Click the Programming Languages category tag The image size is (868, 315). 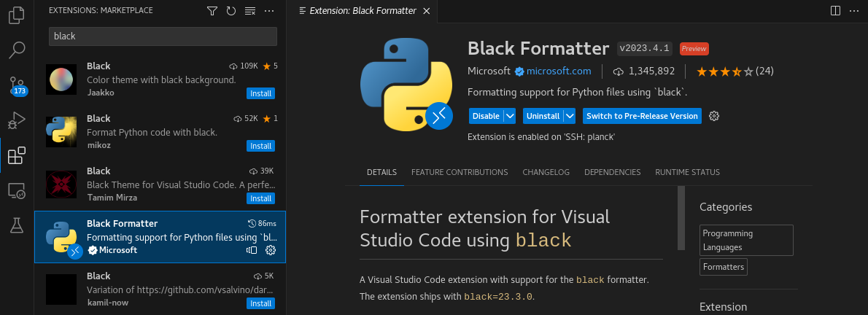coord(746,241)
